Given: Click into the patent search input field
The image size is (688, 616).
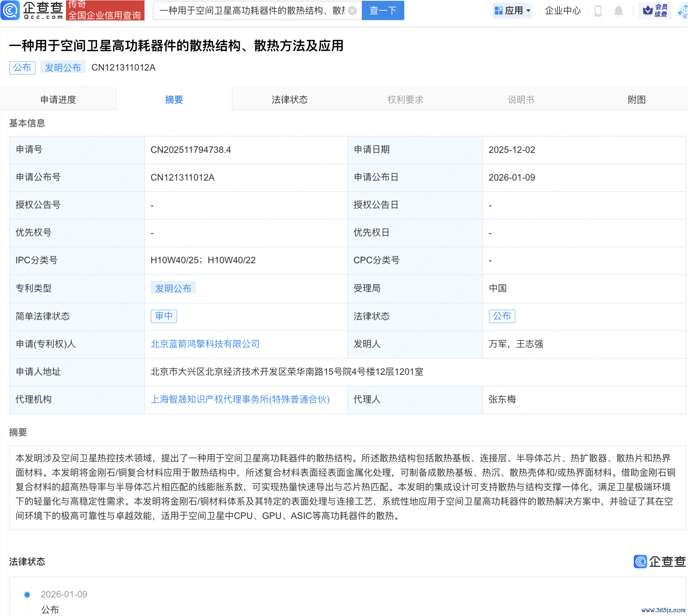Looking at the screenshot, I should click(x=252, y=11).
